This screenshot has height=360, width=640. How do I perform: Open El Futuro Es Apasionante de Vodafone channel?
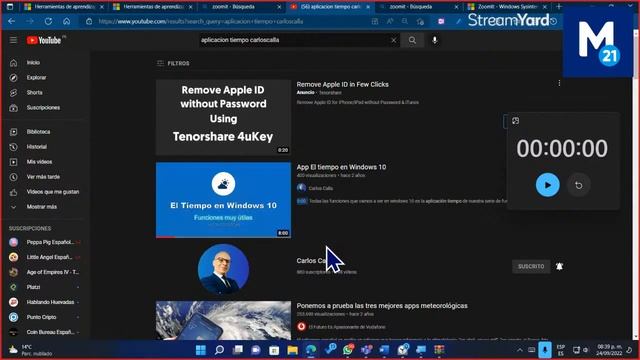point(347,327)
